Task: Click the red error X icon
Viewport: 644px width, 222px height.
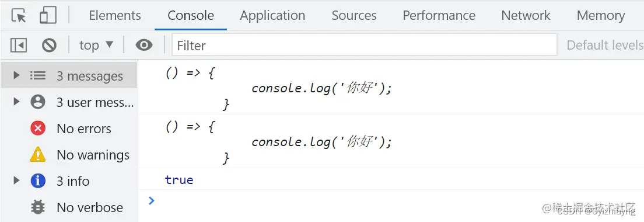Action: point(38,129)
